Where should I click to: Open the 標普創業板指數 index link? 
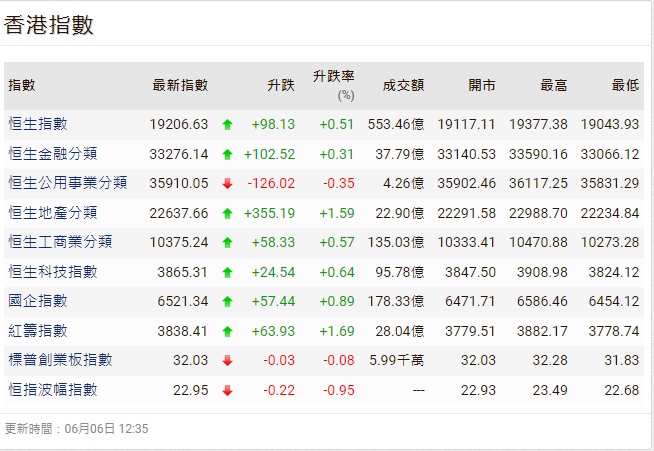pos(60,360)
